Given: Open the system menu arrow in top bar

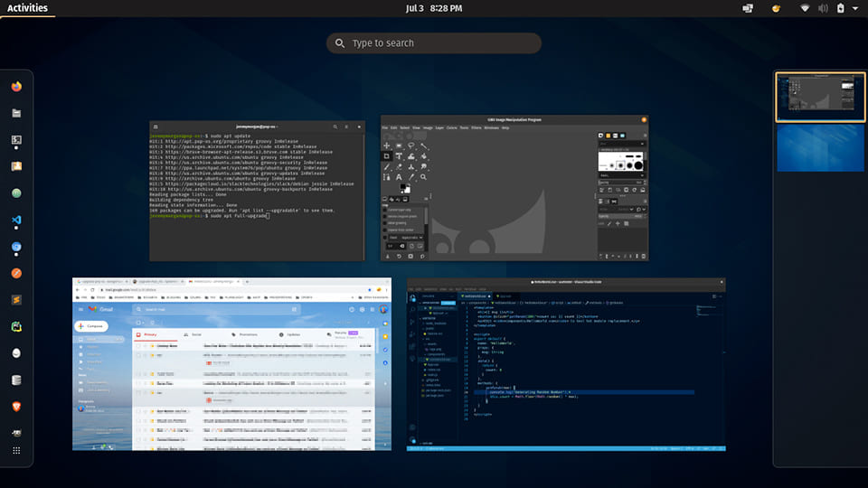Looking at the screenshot, I should coord(855,8).
